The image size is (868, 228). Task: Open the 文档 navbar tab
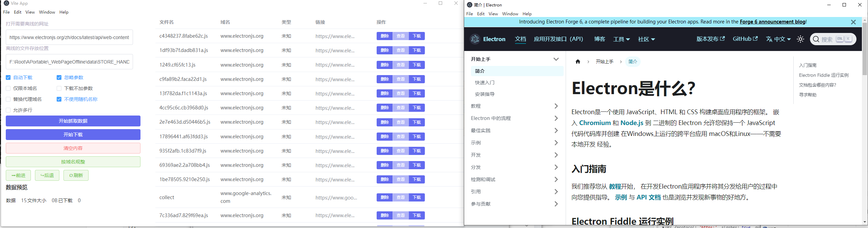coord(520,39)
